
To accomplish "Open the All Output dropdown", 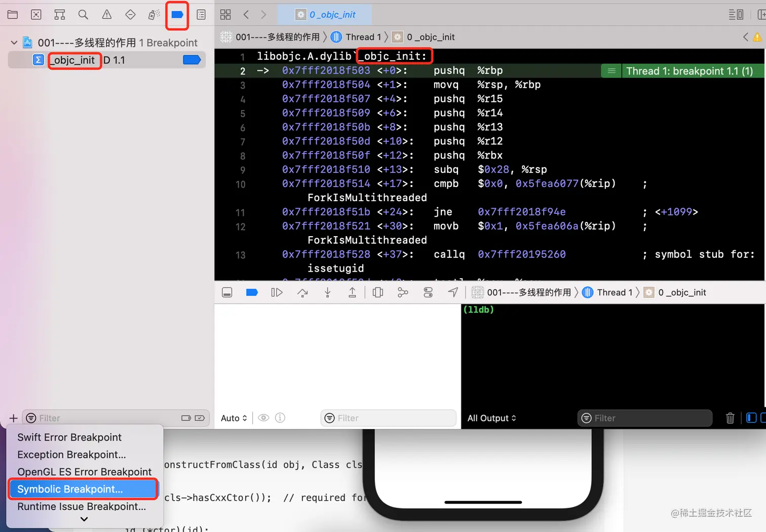I will pyautogui.click(x=491, y=418).
